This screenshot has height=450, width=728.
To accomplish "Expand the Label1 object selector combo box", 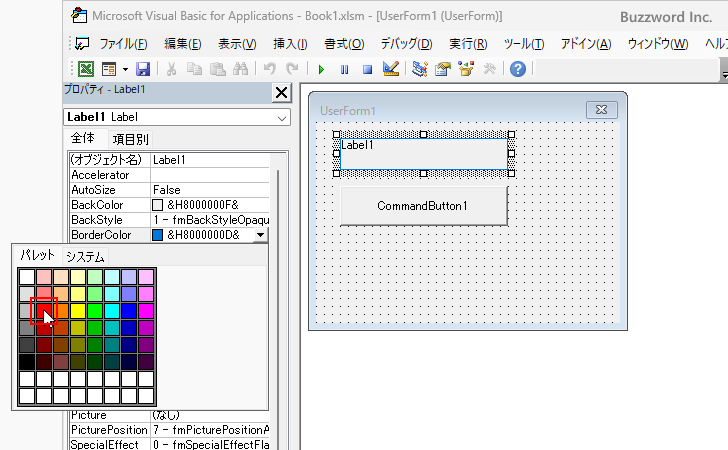I will tap(281, 118).
